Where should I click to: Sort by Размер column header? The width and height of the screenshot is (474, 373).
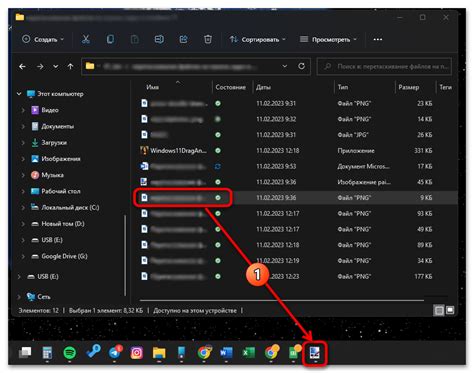pyautogui.click(x=409, y=87)
